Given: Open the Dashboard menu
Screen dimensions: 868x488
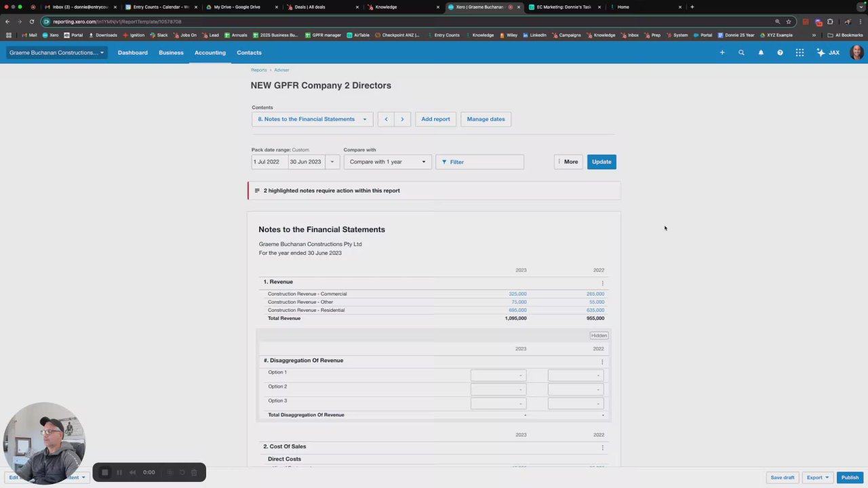Looking at the screenshot, I should pyautogui.click(x=133, y=52).
